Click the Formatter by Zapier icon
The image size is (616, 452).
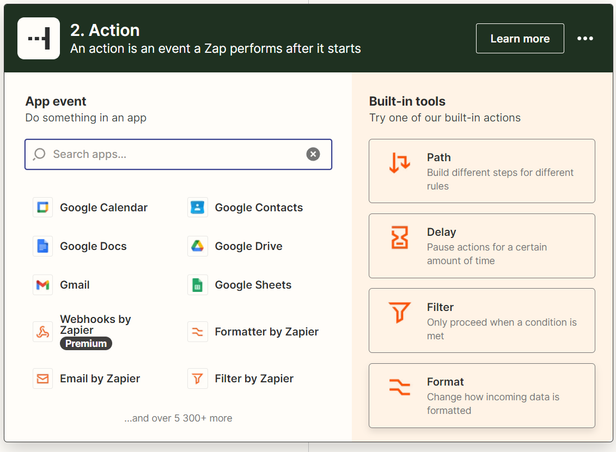(x=197, y=332)
